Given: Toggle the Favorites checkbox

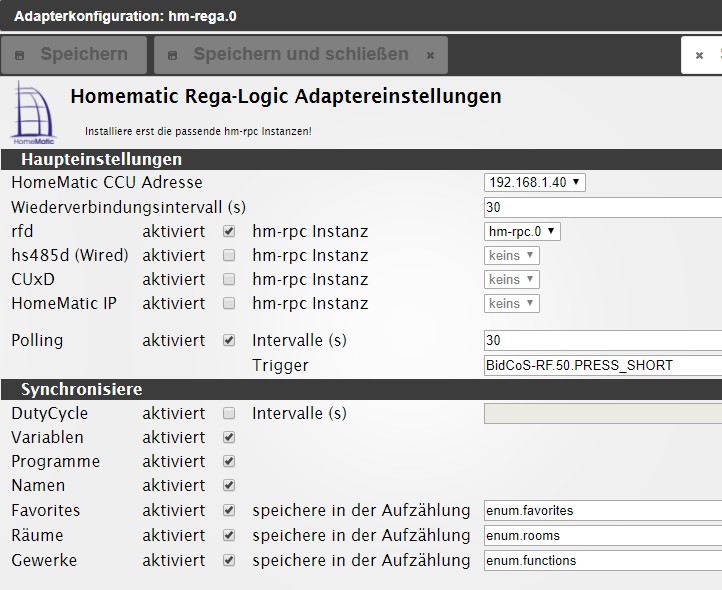Looking at the screenshot, I should (x=229, y=510).
